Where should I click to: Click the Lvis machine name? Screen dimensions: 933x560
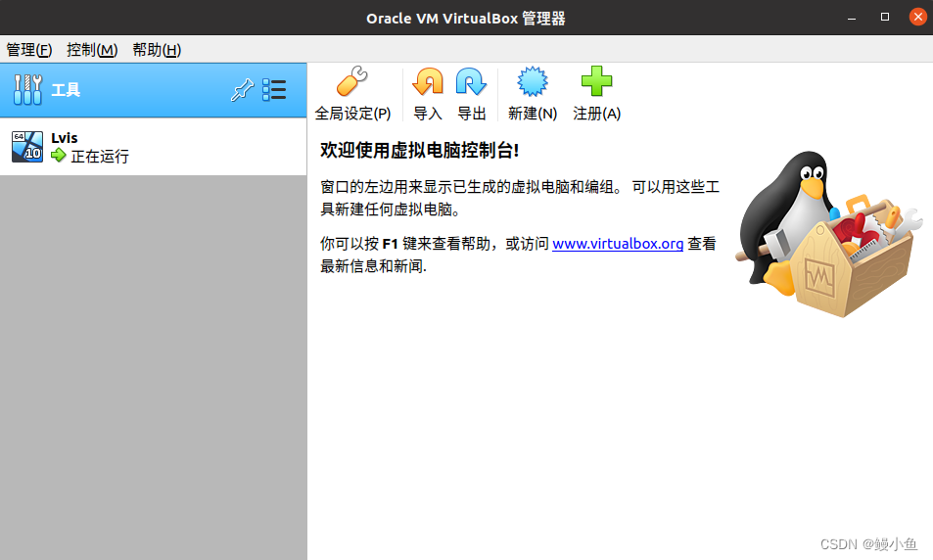tap(65, 137)
